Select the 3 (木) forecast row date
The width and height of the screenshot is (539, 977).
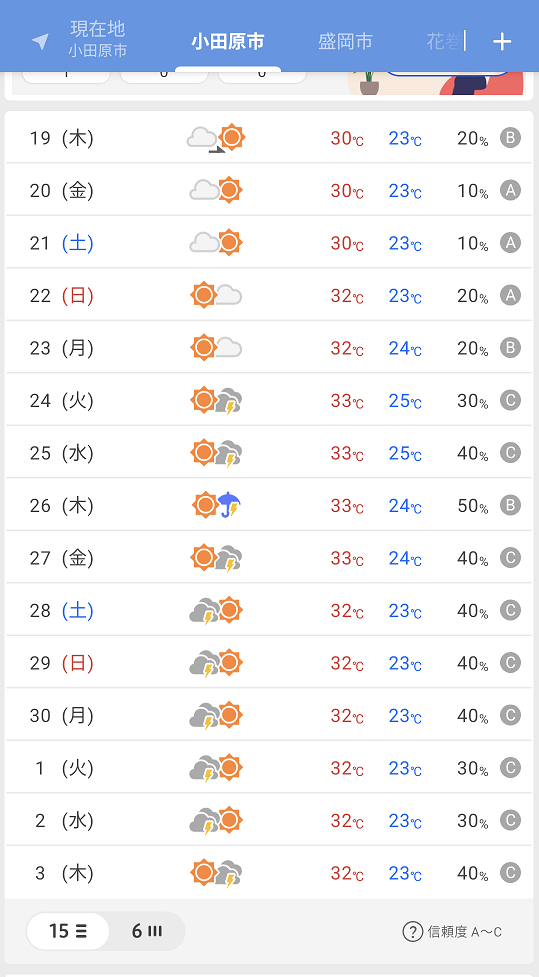[x=64, y=873]
